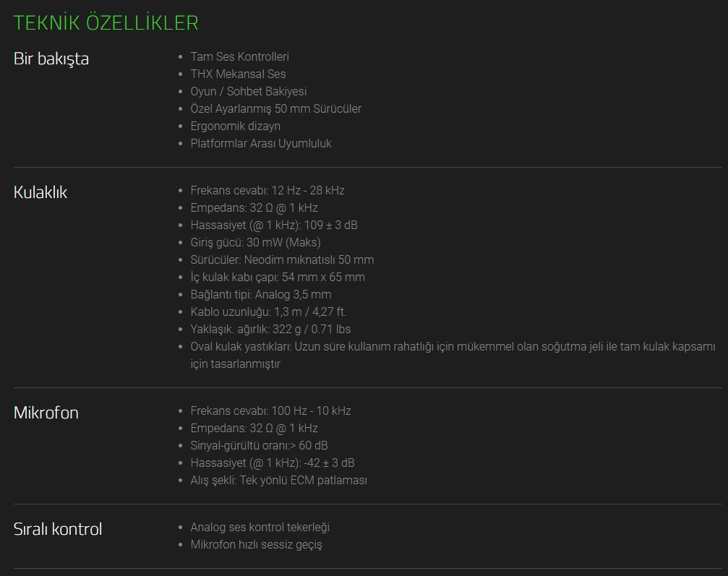This screenshot has height=576, width=728.
Task: Click the Kulaklık section heading
Action: point(40,192)
